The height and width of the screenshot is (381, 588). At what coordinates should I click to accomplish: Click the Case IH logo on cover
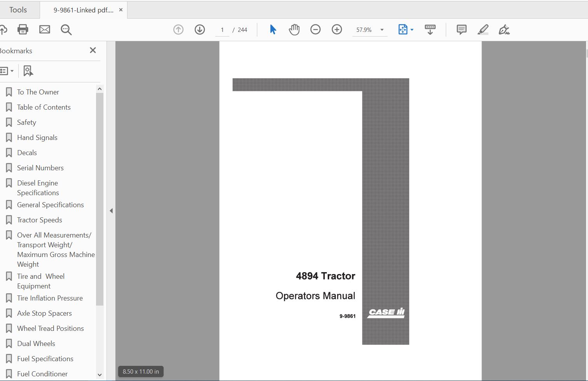(x=386, y=313)
